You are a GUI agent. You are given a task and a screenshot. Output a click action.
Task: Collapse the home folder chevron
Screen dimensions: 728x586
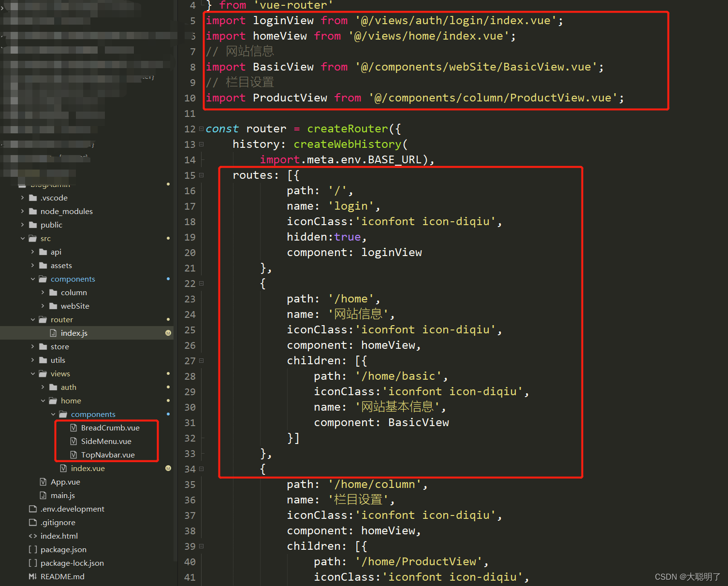[43, 400]
